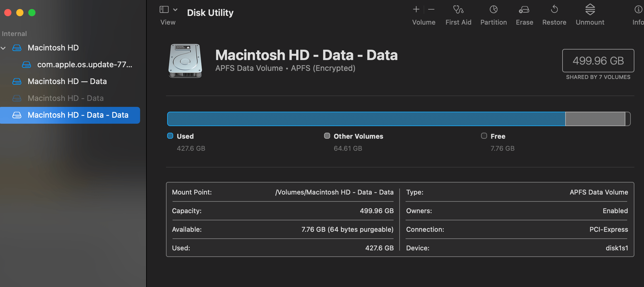Click the minus icon to delete a volume
The image size is (644, 287).
[x=431, y=9]
